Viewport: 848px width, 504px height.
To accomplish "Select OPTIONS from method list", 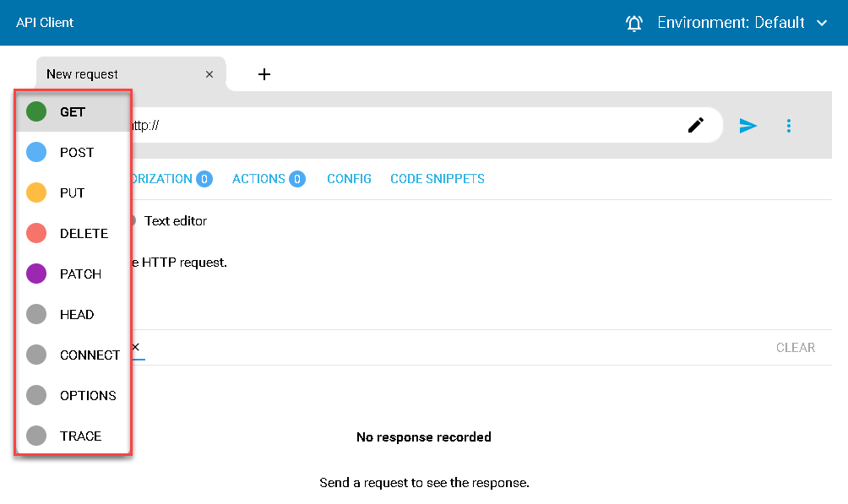I will (73, 395).
